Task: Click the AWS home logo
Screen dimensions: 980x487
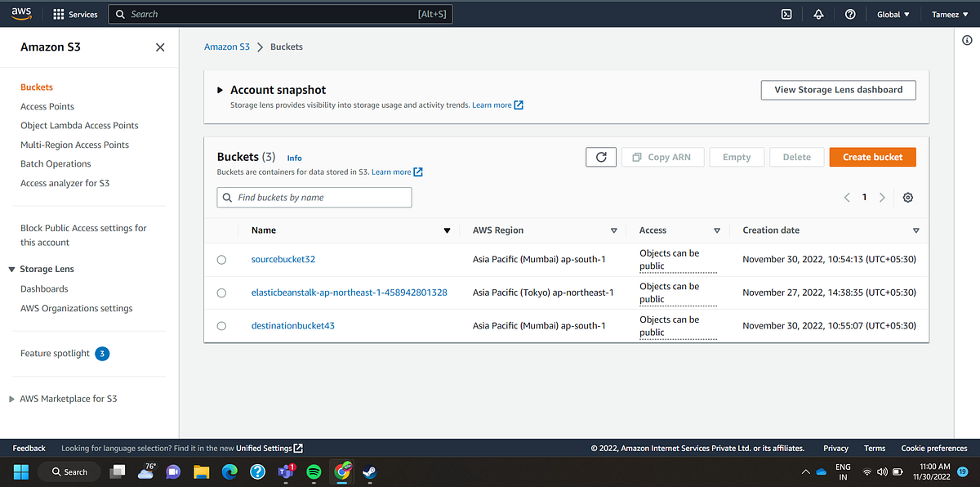Action: [21, 13]
